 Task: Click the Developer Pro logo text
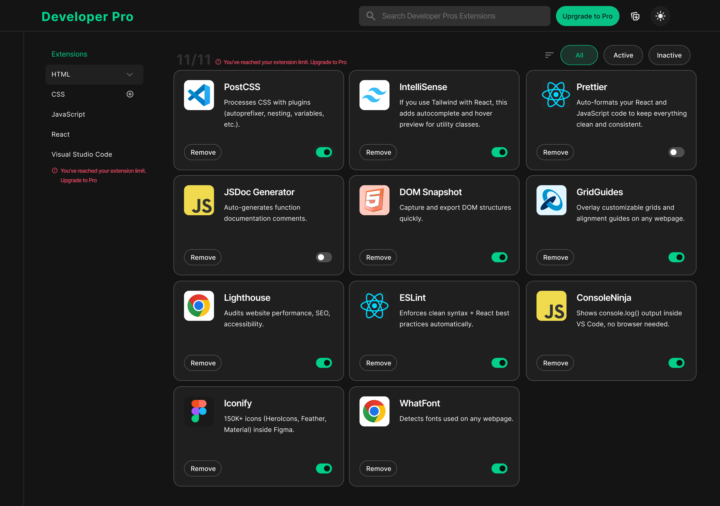coord(87,17)
